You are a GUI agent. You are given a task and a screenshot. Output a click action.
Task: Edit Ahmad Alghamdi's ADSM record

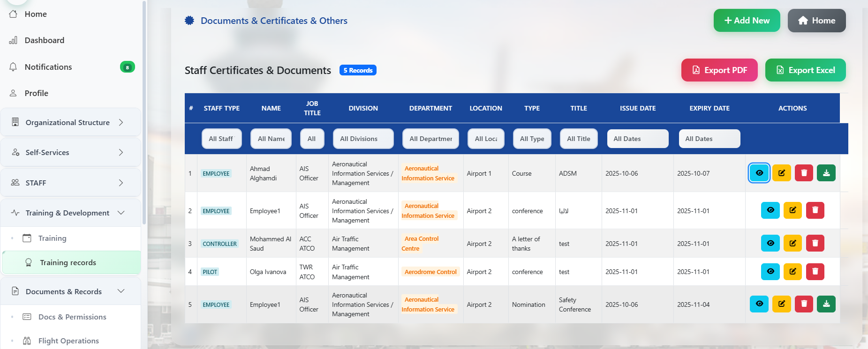(781, 173)
